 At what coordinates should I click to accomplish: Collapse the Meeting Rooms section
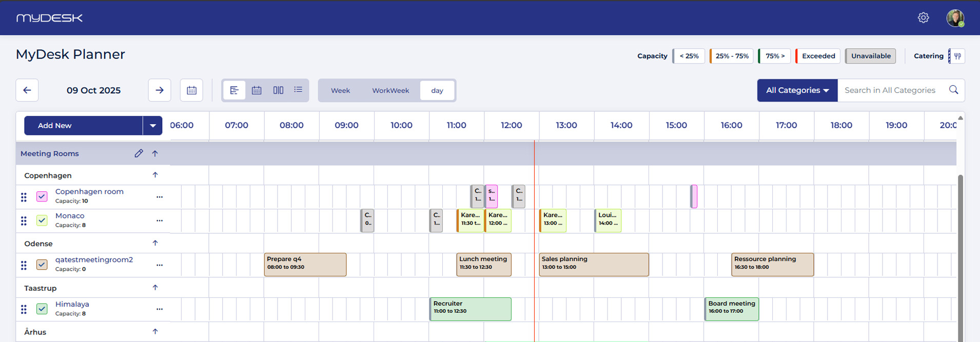pyautogui.click(x=155, y=153)
